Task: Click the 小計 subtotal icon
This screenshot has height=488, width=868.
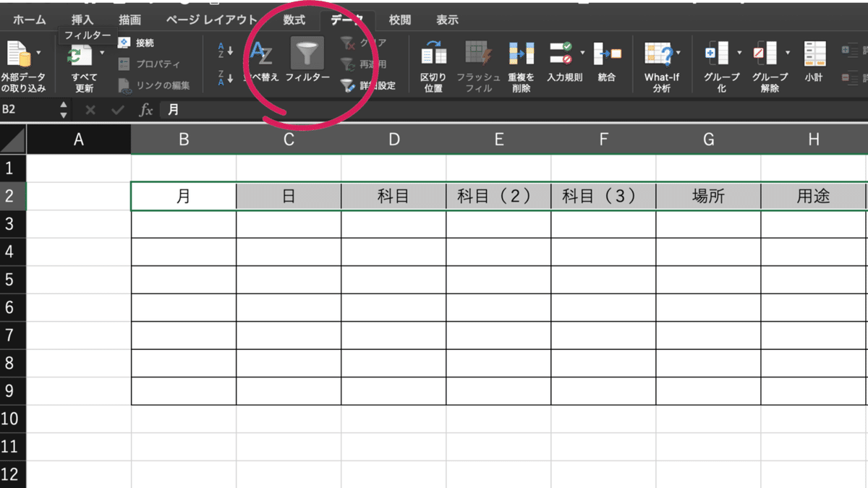Action: coord(815,54)
